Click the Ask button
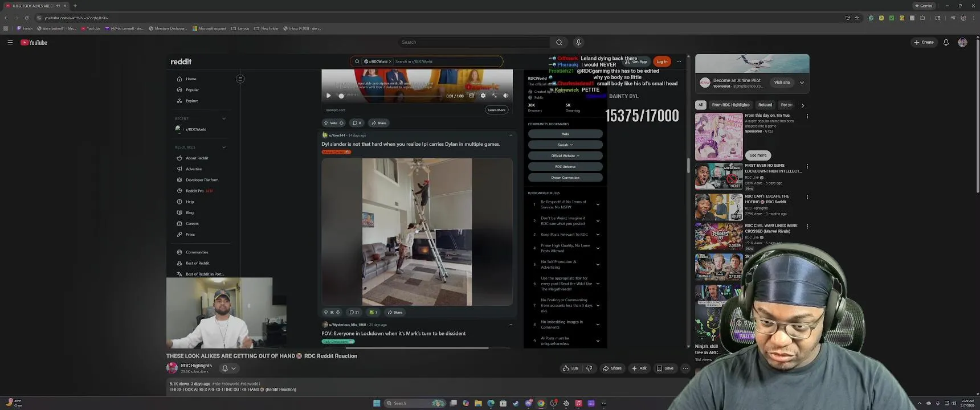Screen dimensions: 980x410 (639, 368)
